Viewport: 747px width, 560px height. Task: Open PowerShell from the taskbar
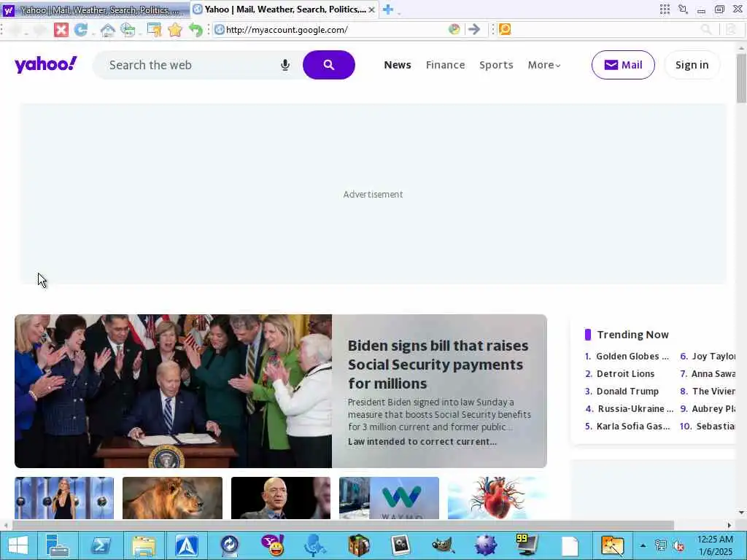(101, 545)
